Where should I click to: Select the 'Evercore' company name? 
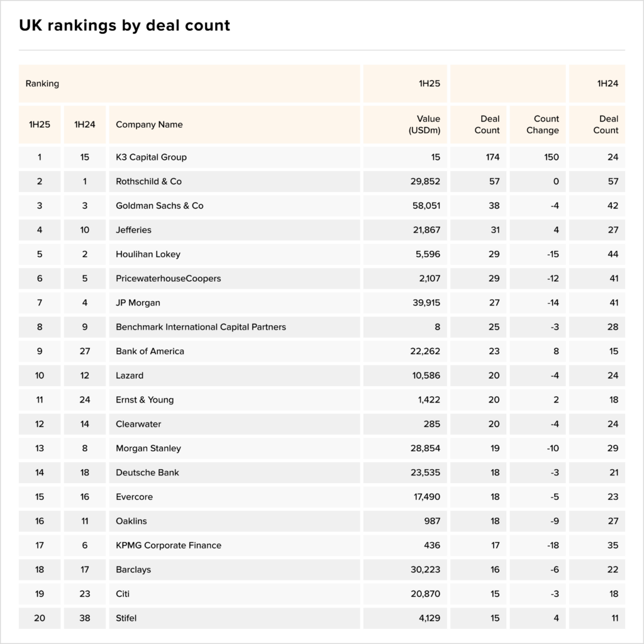pyautogui.click(x=135, y=497)
